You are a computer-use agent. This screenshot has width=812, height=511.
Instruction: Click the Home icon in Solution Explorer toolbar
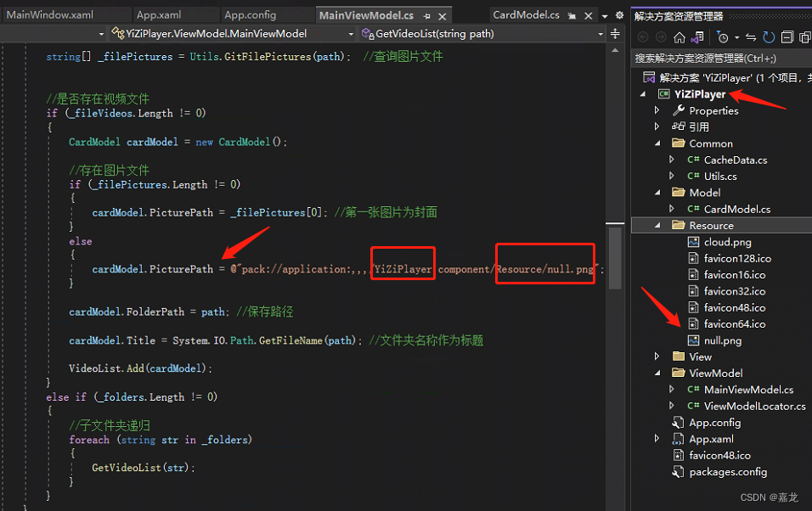(x=679, y=37)
